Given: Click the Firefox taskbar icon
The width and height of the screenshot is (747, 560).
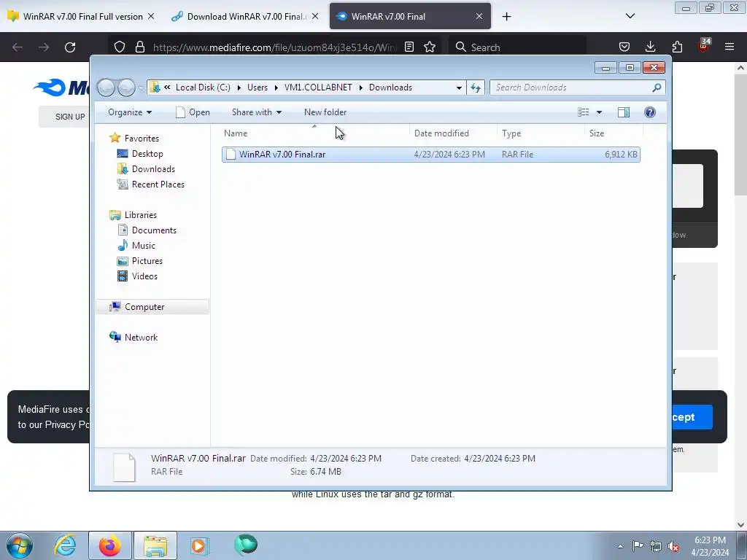Looking at the screenshot, I should click(x=109, y=545).
